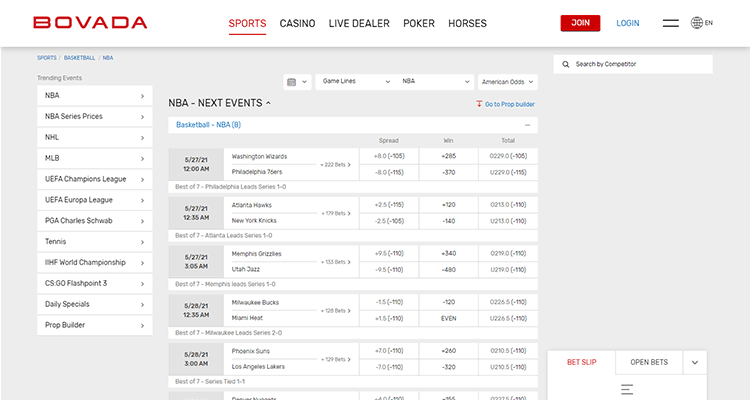The width and height of the screenshot is (750, 400).
Task: Open +129 Bets for Suns vs Lakers
Action: 336,359
